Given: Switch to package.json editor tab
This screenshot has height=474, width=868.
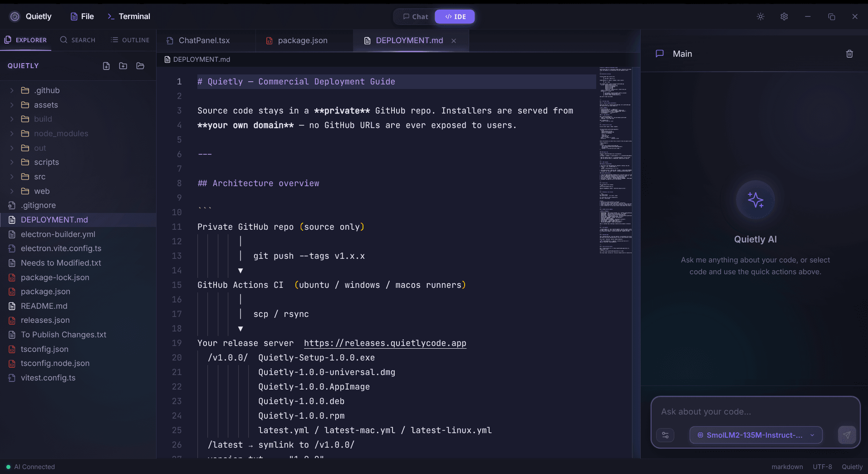Looking at the screenshot, I should click(x=304, y=40).
